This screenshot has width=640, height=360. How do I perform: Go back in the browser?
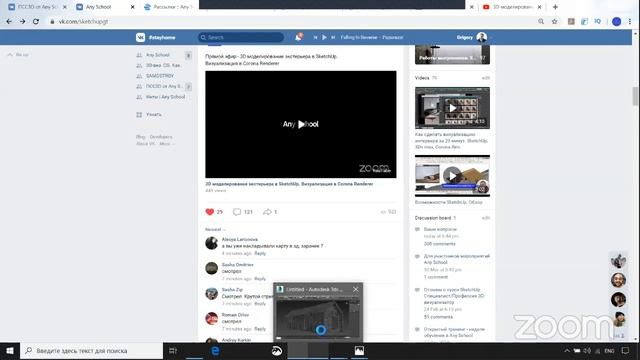(9, 21)
